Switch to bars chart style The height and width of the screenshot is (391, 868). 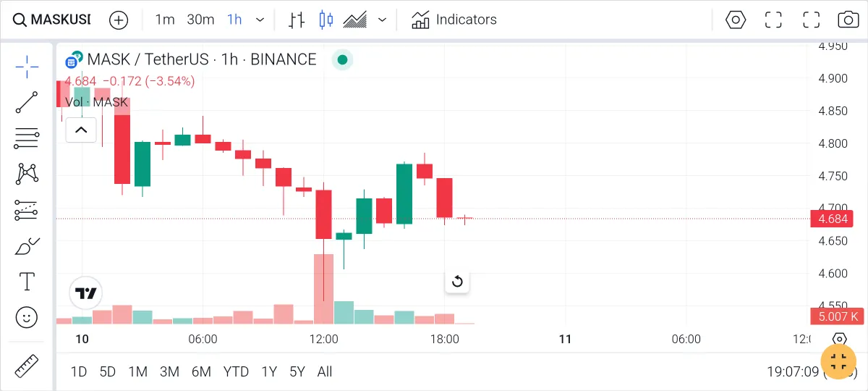pyautogui.click(x=297, y=20)
